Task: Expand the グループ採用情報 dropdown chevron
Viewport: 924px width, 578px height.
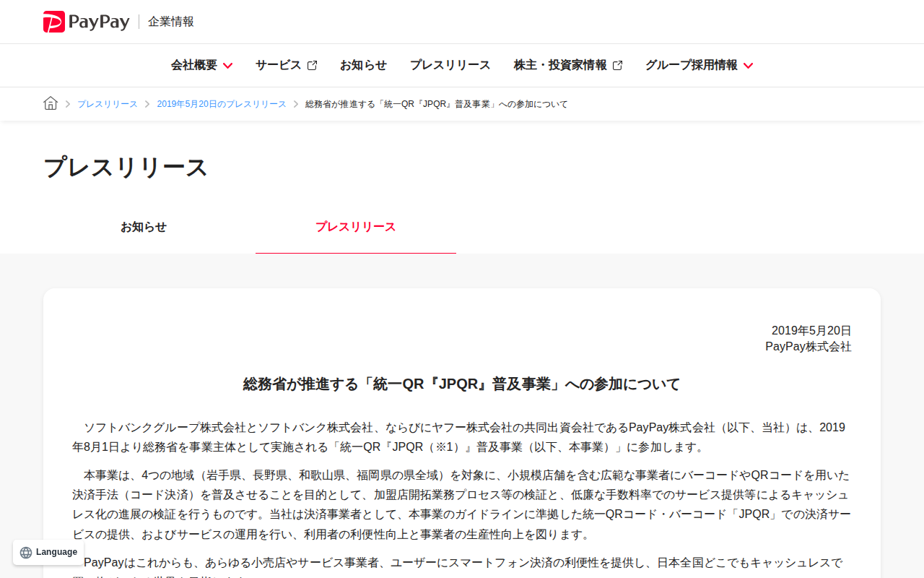Action: pos(748,66)
